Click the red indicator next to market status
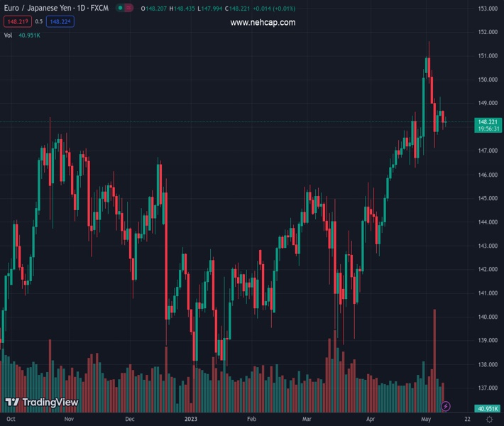Image resolution: width=504 pixels, height=426 pixels. pos(128,9)
